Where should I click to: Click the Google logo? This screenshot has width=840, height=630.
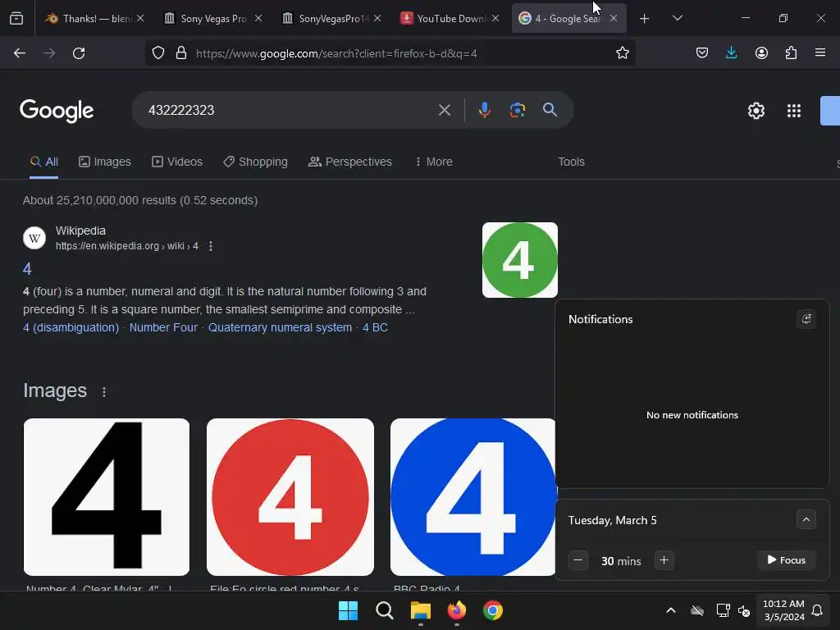[57, 111]
